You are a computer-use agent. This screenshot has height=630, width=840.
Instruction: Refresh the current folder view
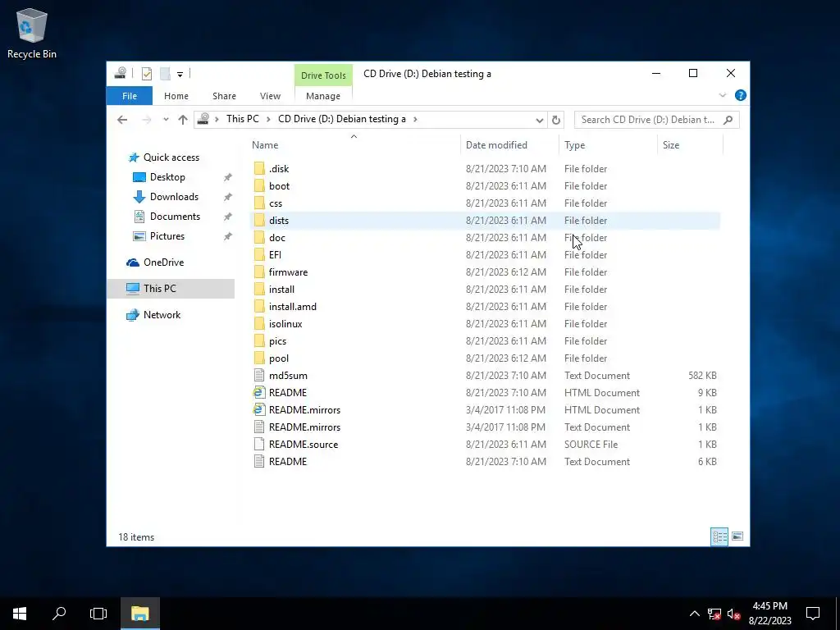click(x=556, y=120)
